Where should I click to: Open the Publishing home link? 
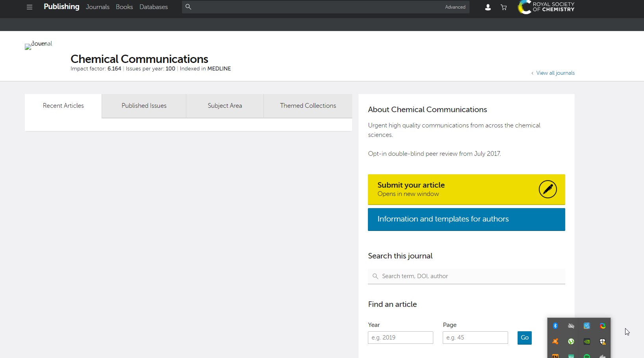[61, 7]
